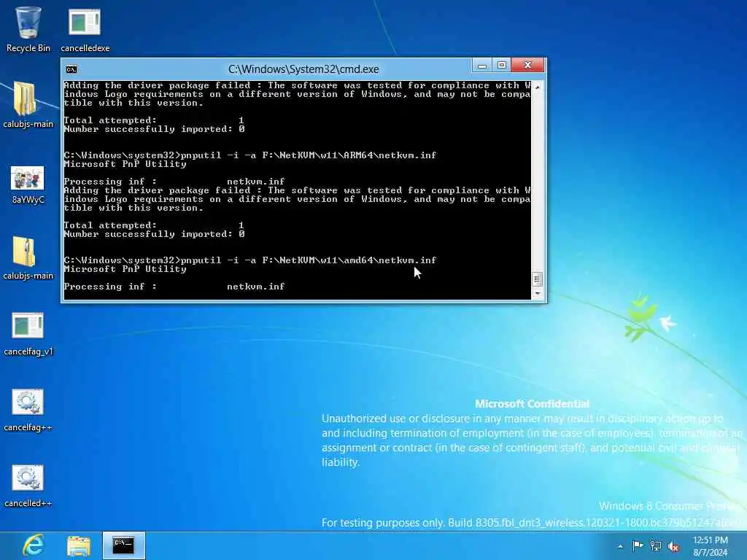Click the amd64 netkvm.inf pnputil command line
The height and width of the screenshot is (560, 747).
tap(250, 260)
